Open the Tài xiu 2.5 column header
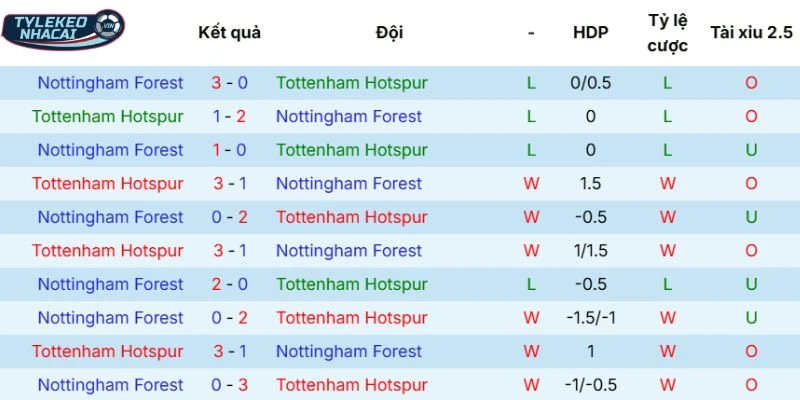Image resolution: width=800 pixels, height=400 pixels. click(x=750, y=32)
